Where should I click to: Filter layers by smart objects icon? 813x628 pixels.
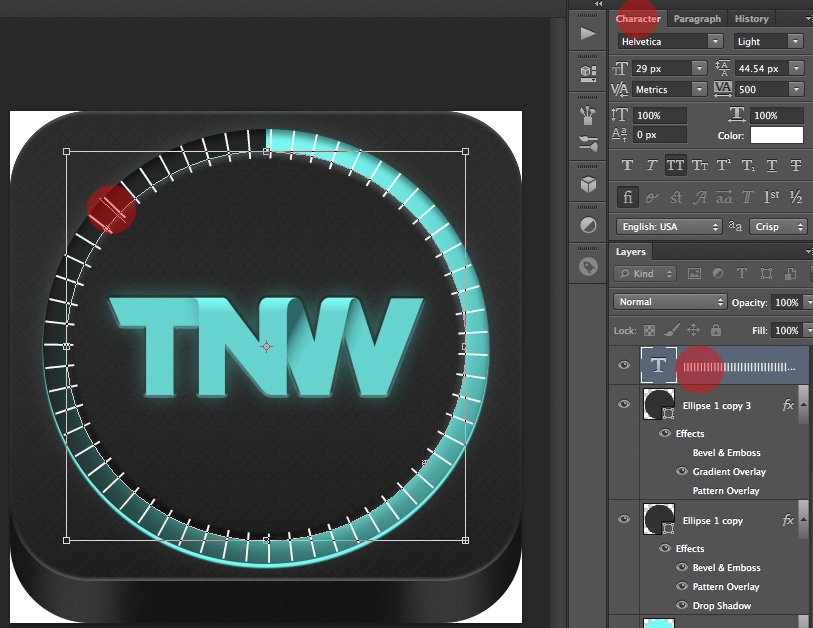tap(790, 273)
